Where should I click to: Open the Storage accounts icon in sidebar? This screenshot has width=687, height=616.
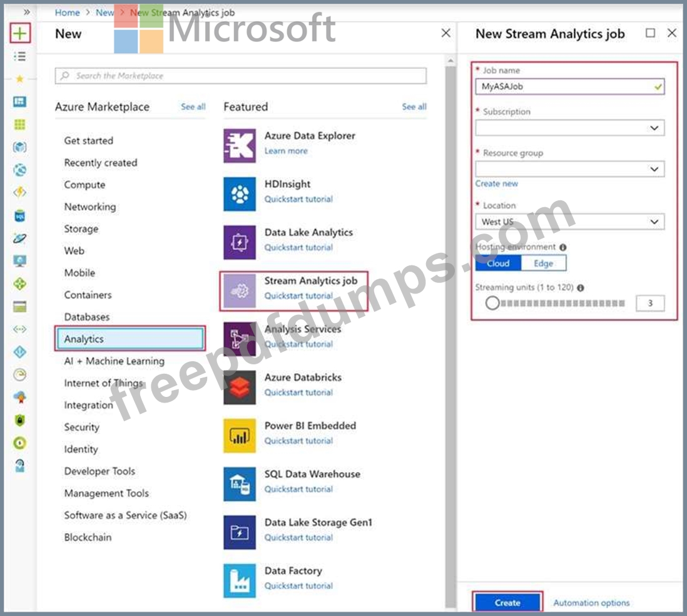coord(20,307)
